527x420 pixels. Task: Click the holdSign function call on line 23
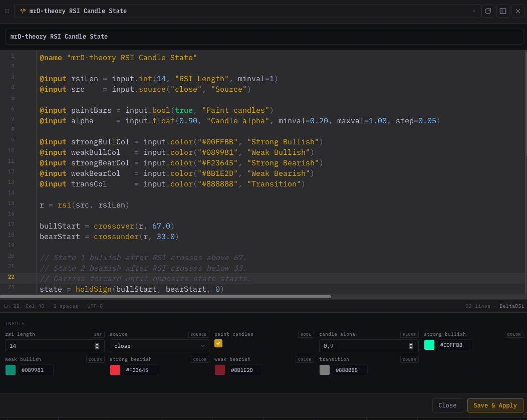pos(150,289)
